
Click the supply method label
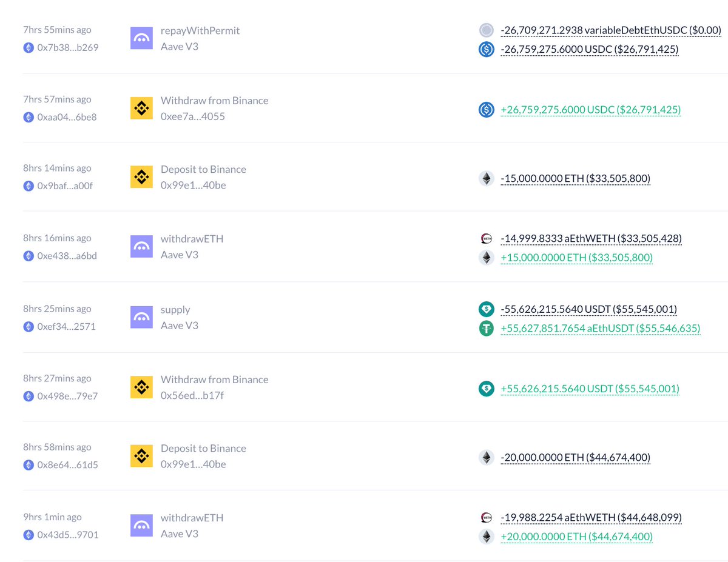point(175,310)
